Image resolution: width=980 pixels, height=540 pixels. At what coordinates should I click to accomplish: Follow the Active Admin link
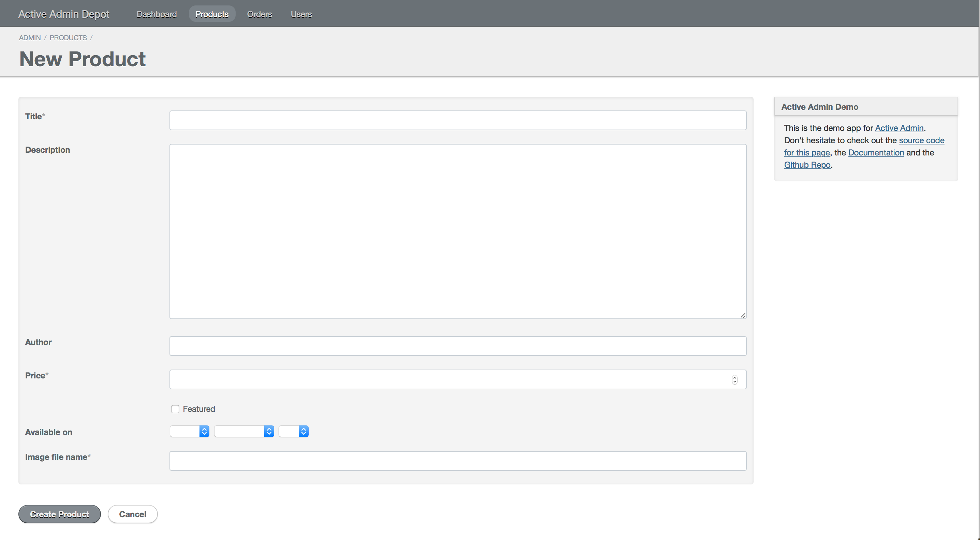click(899, 128)
